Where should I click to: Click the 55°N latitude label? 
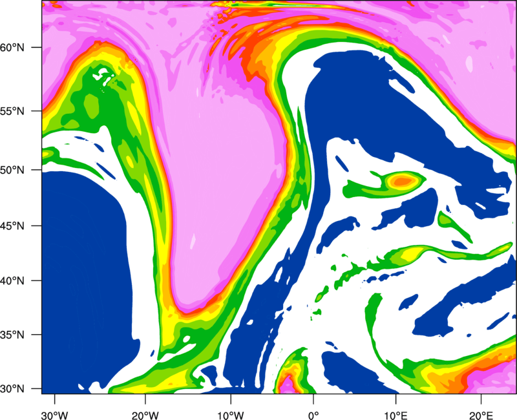[x=12, y=111]
